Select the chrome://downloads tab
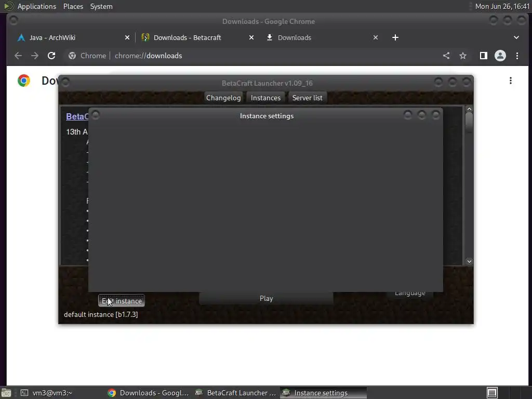The height and width of the screenshot is (399, 532). coord(322,37)
